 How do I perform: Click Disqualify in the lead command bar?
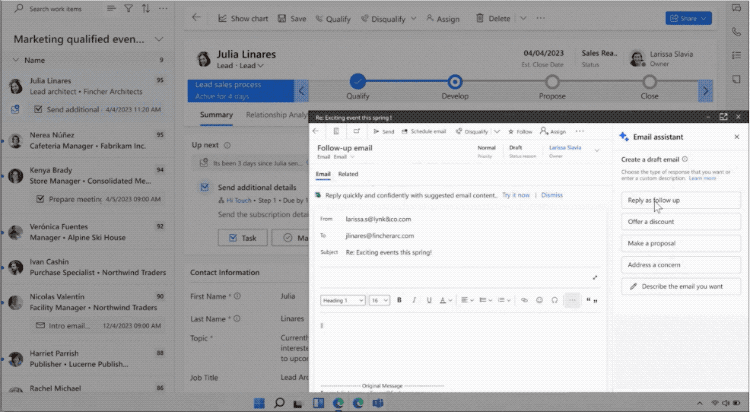383,19
